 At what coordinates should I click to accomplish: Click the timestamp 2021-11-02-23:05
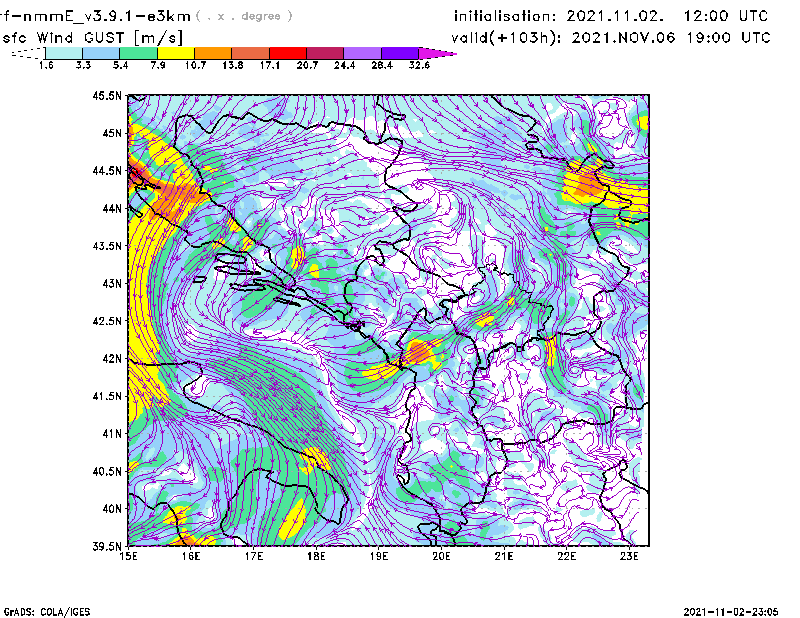(x=731, y=612)
